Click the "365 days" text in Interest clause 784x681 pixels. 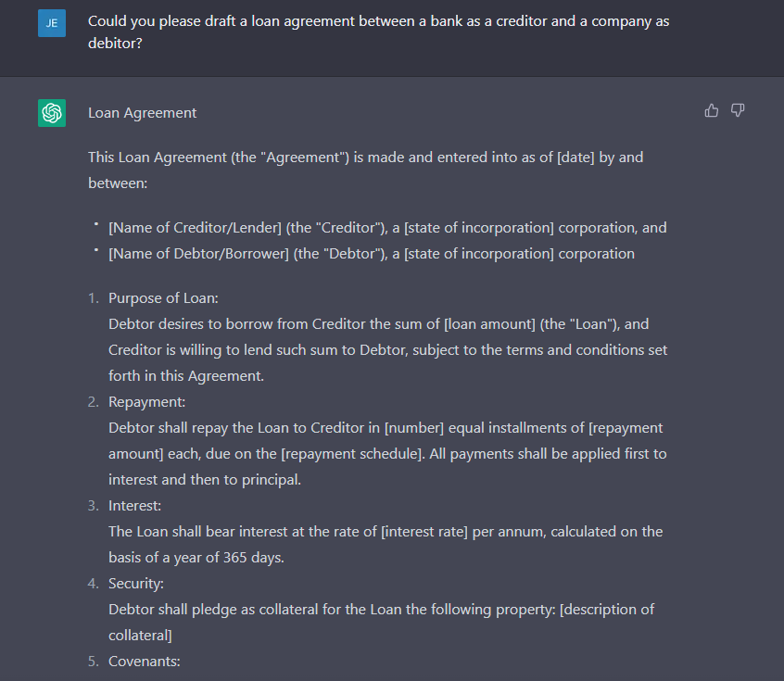coord(254,558)
